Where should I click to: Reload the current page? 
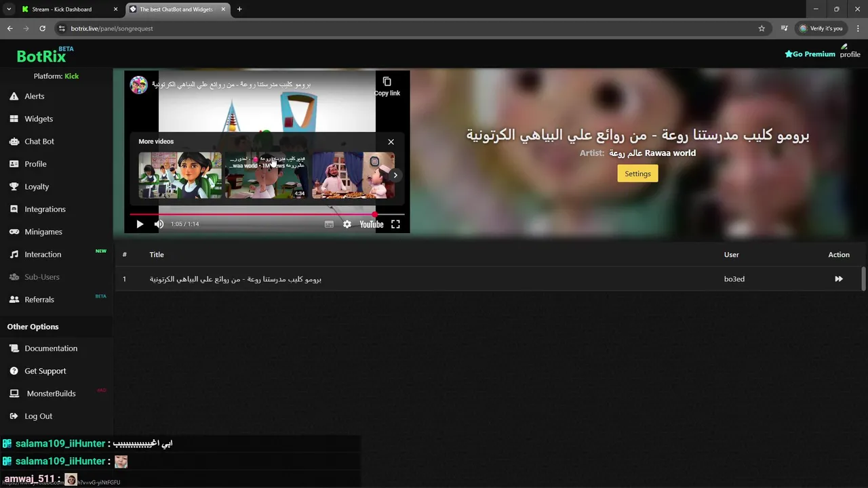click(x=42, y=28)
